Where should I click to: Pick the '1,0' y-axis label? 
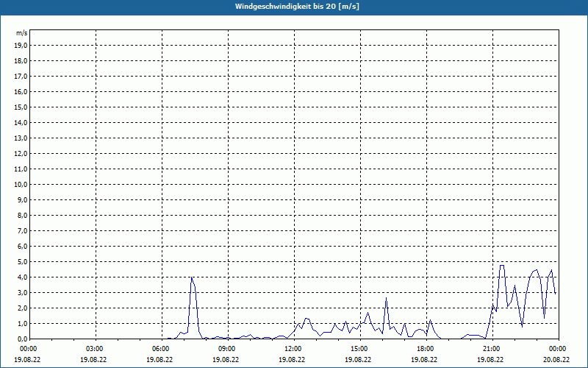coord(23,324)
